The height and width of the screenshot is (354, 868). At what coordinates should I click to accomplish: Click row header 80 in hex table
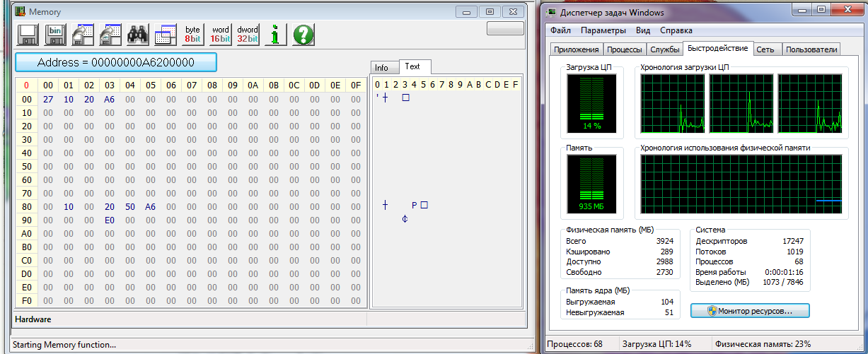[27, 206]
